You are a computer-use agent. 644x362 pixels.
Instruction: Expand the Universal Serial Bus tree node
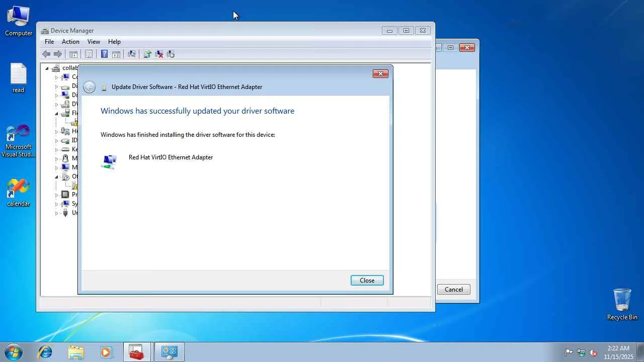56,213
